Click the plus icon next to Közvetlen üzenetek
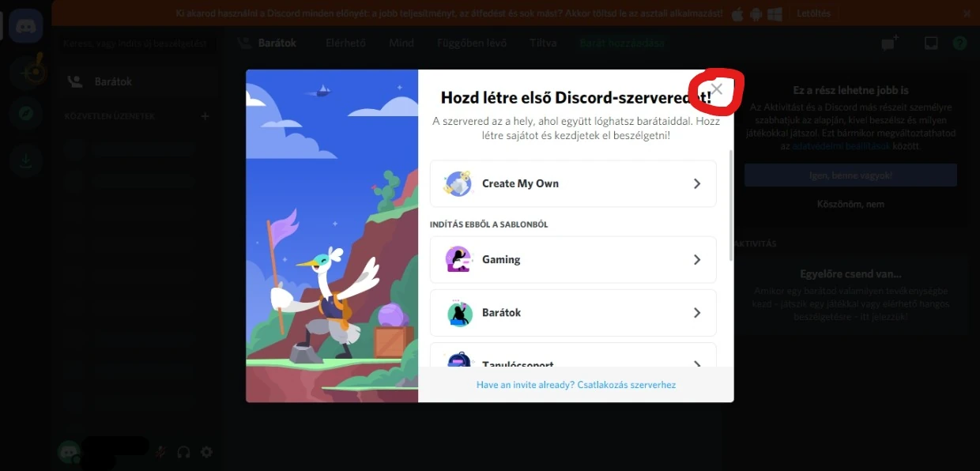The height and width of the screenshot is (471, 980). click(205, 116)
